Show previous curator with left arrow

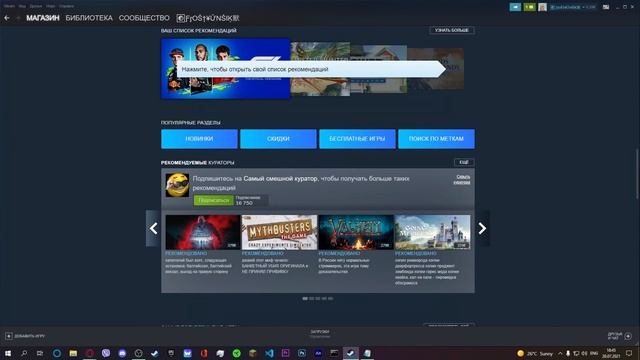(153, 228)
